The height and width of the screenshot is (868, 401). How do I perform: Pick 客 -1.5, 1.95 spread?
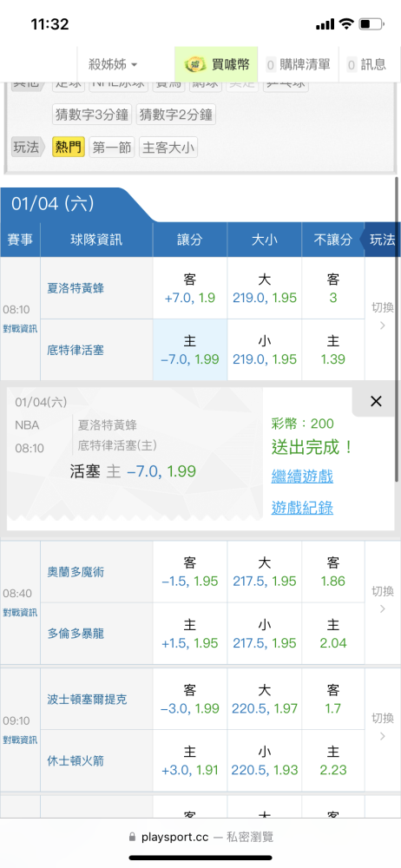pos(190,572)
